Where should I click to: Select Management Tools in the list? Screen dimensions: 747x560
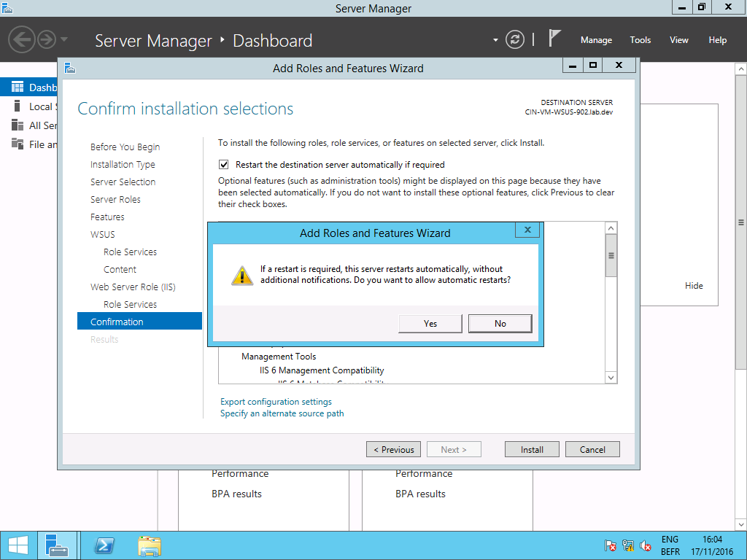pyautogui.click(x=279, y=357)
